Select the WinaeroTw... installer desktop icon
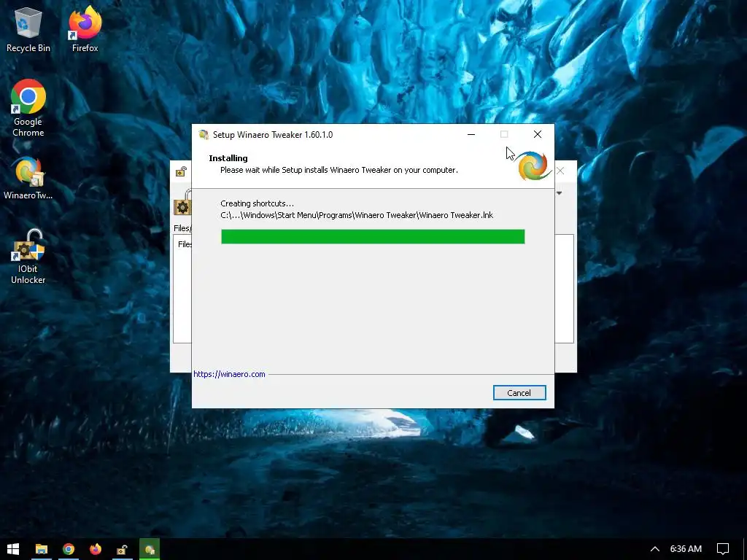The image size is (747, 560). (x=28, y=179)
